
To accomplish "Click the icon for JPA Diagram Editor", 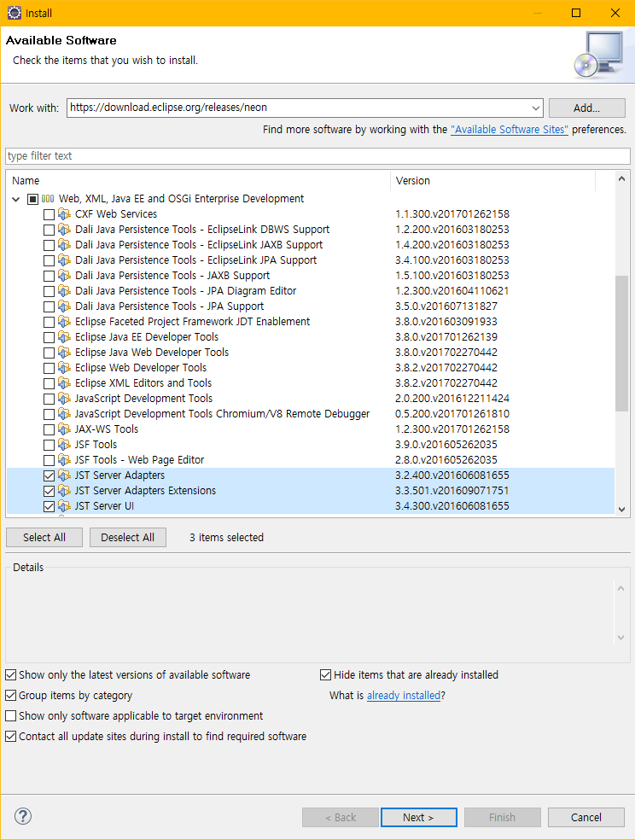I will pyautogui.click(x=64, y=291).
